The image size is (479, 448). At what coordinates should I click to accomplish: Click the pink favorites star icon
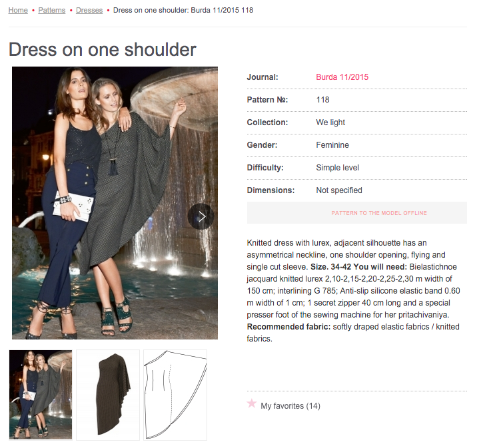pos(252,403)
